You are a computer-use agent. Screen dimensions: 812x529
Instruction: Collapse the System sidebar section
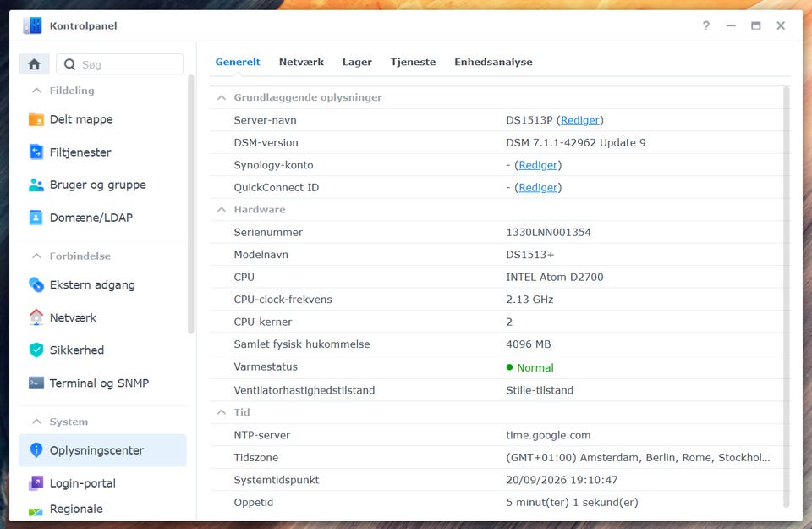(x=36, y=422)
